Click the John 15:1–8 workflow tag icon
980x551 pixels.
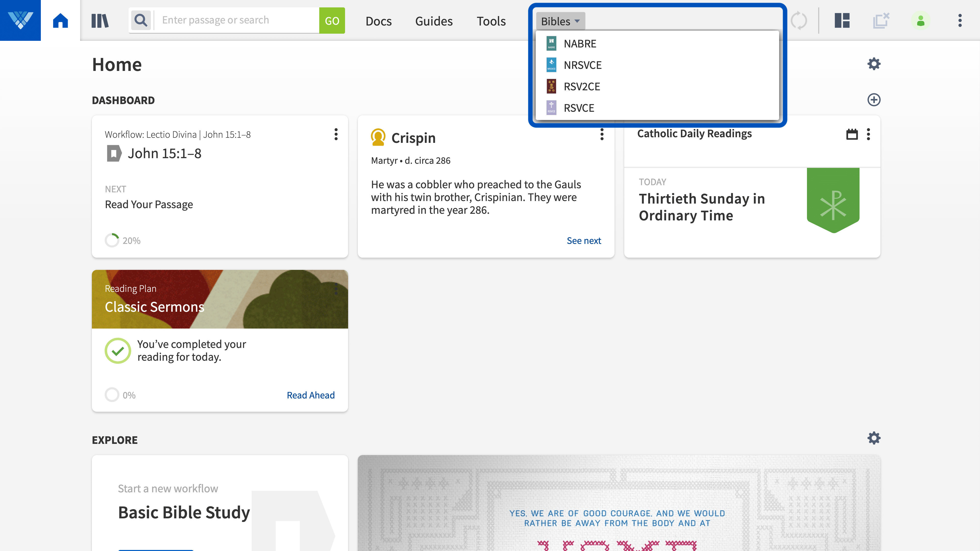114,154
